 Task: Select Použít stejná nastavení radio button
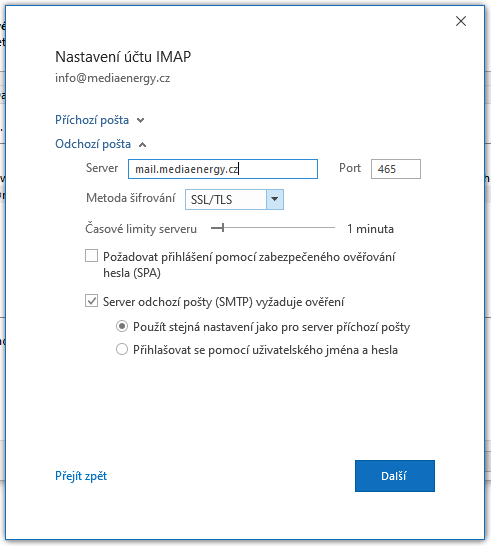click(122, 327)
